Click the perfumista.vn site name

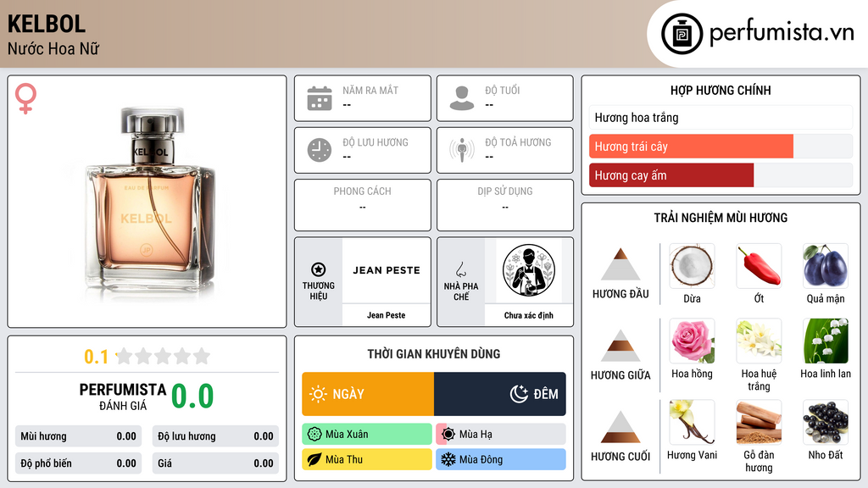[x=782, y=33]
